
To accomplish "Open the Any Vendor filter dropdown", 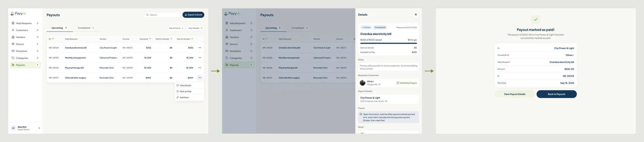I will (195, 28).
